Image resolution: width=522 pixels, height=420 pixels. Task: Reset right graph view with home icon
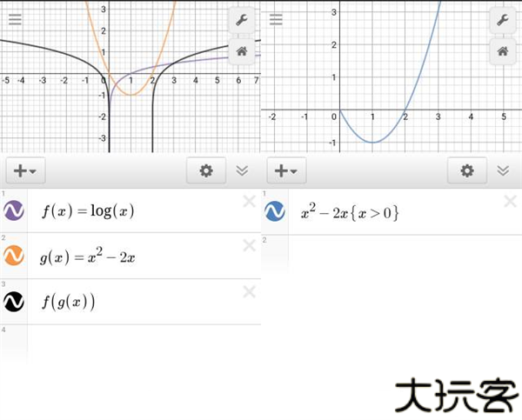tap(503, 51)
